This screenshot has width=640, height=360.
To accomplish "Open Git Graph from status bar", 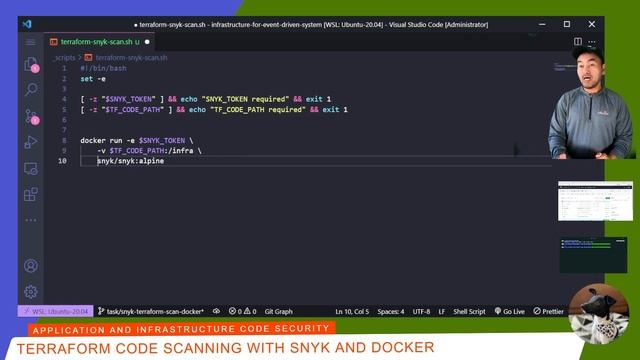I will [278, 311].
